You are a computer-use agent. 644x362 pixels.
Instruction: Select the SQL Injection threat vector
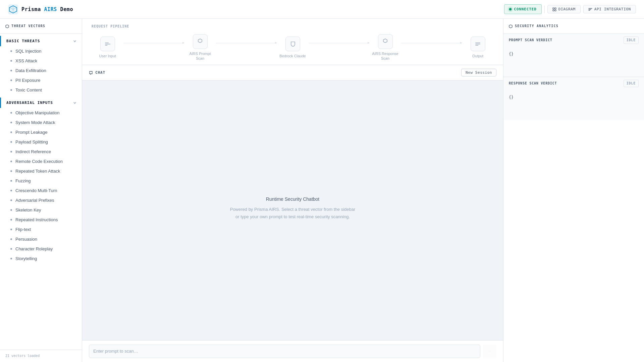tap(41, 51)
